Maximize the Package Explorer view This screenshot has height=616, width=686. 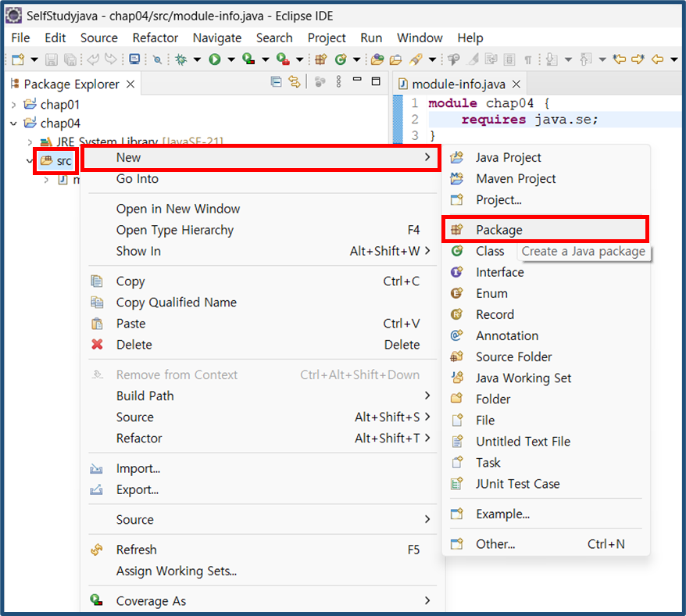click(376, 81)
